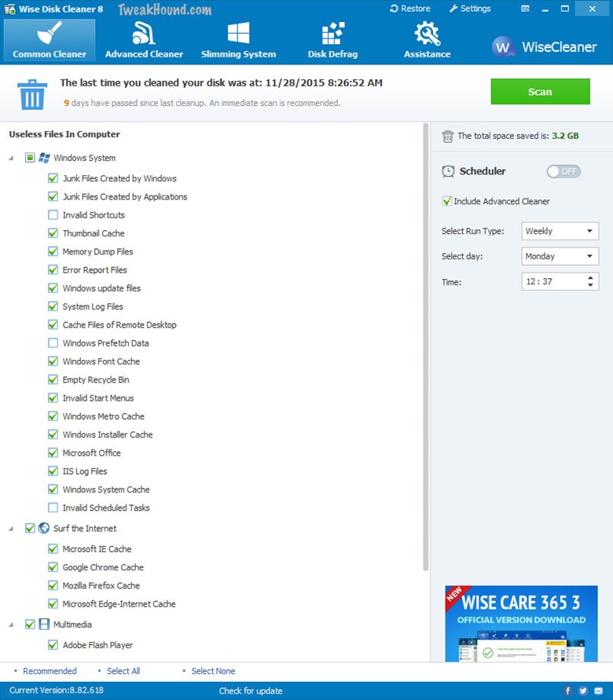Click the Multimedia film icon
Viewport: 613px width, 700px height.
click(x=44, y=625)
